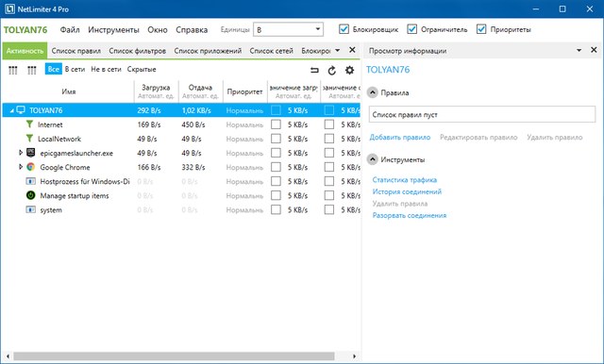
Task: Uncheck the Блокировщик checkbox
Action: (x=344, y=29)
